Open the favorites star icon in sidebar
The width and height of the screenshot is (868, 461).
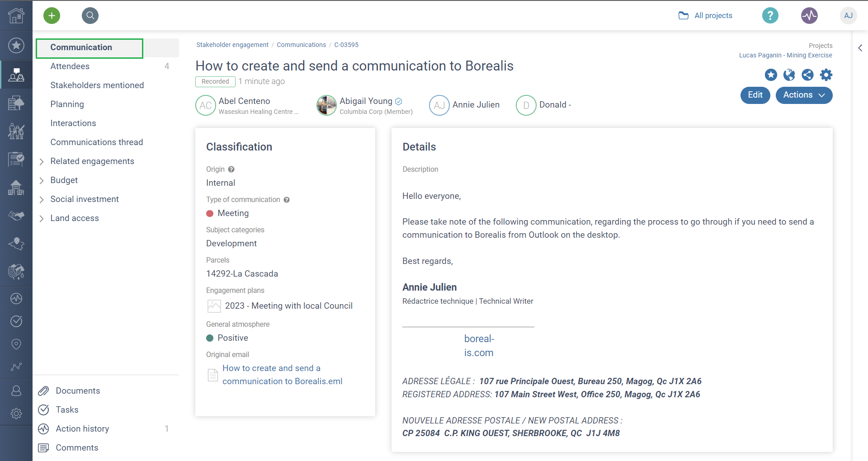(16, 45)
